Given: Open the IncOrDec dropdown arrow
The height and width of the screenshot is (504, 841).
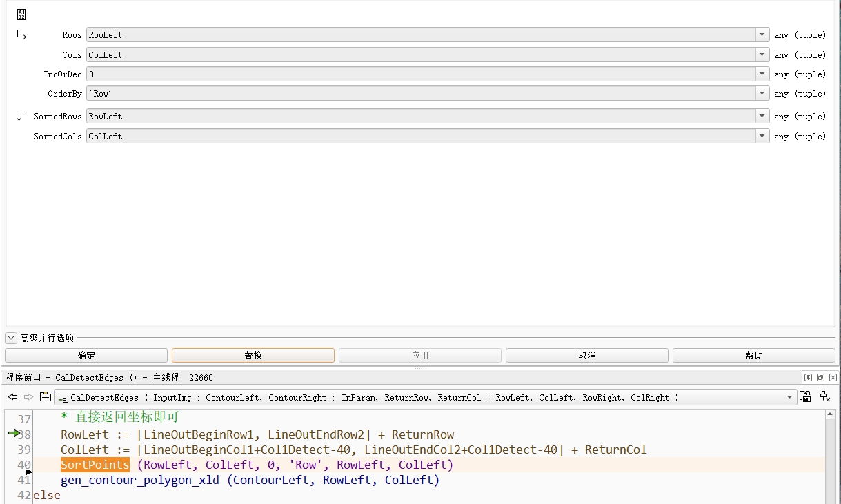Looking at the screenshot, I should pos(762,74).
